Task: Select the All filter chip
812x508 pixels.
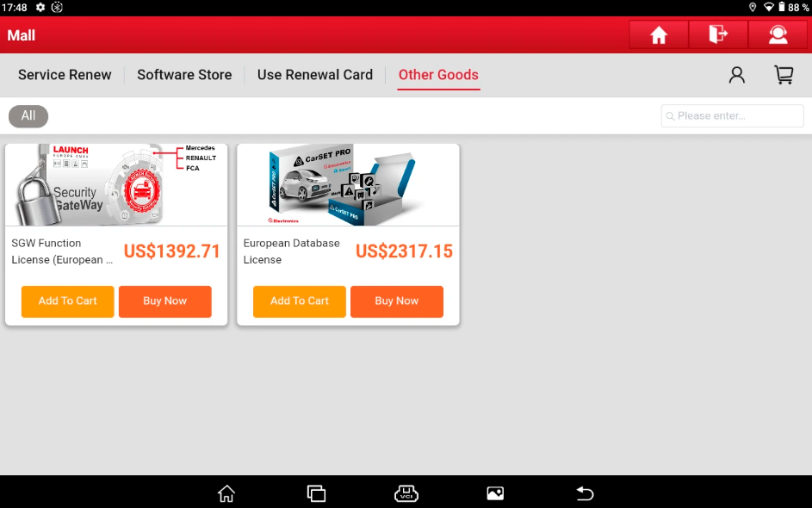Action: [28, 116]
